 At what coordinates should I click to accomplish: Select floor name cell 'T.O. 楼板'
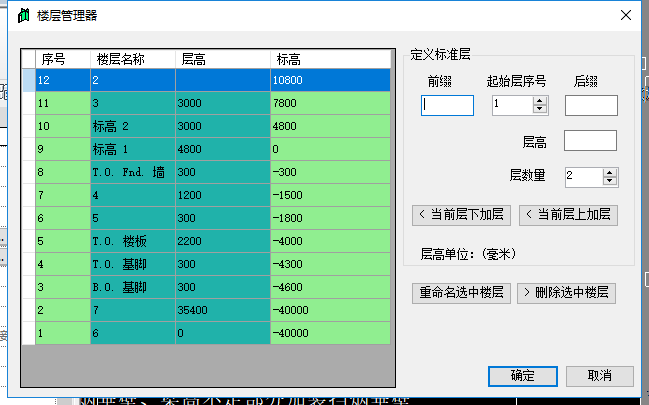pos(133,241)
